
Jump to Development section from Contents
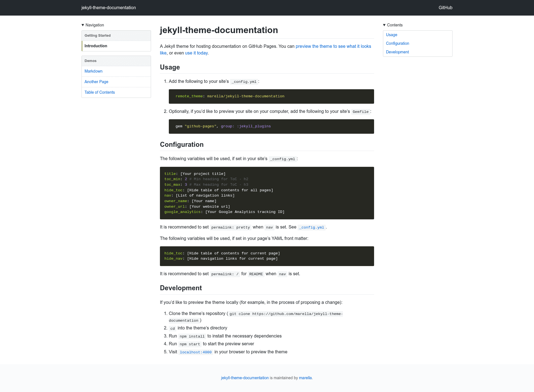397,52
